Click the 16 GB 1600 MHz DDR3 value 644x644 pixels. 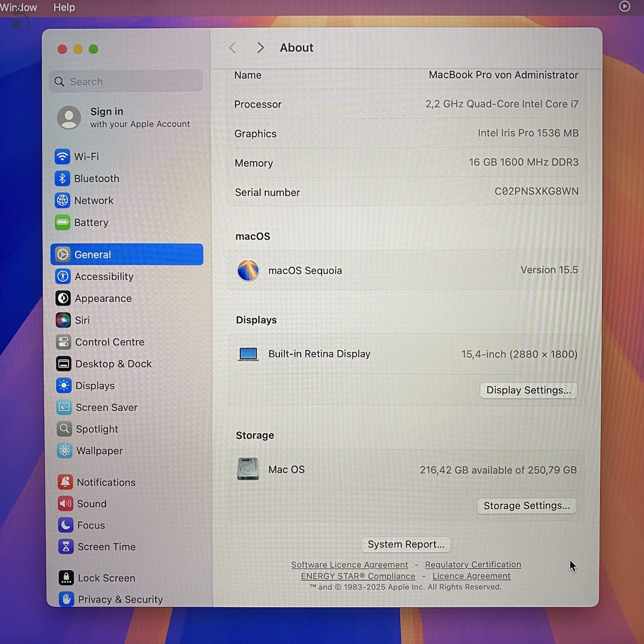pyautogui.click(x=524, y=162)
